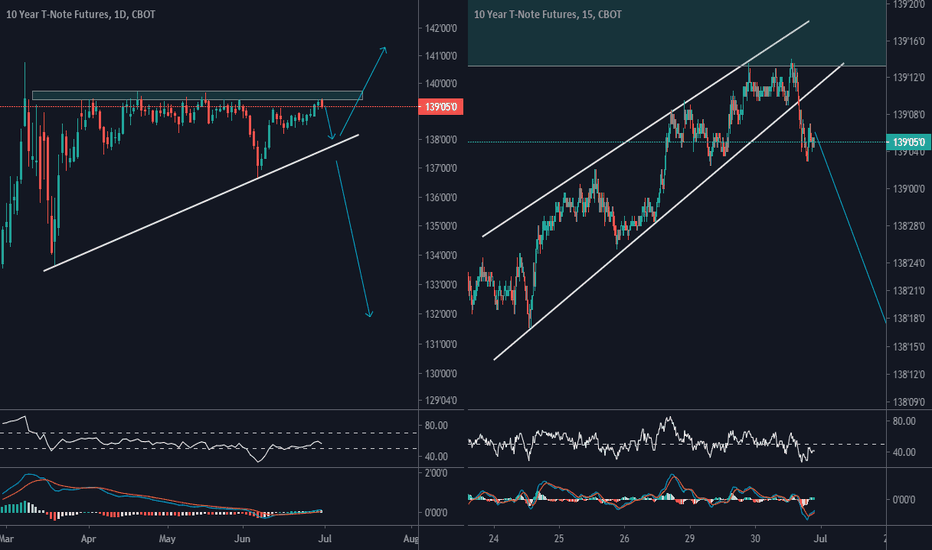The height and width of the screenshot is (550, 932).
Task: Click the 26 date label on the 15-minute chart
Action: click(624, 539)
